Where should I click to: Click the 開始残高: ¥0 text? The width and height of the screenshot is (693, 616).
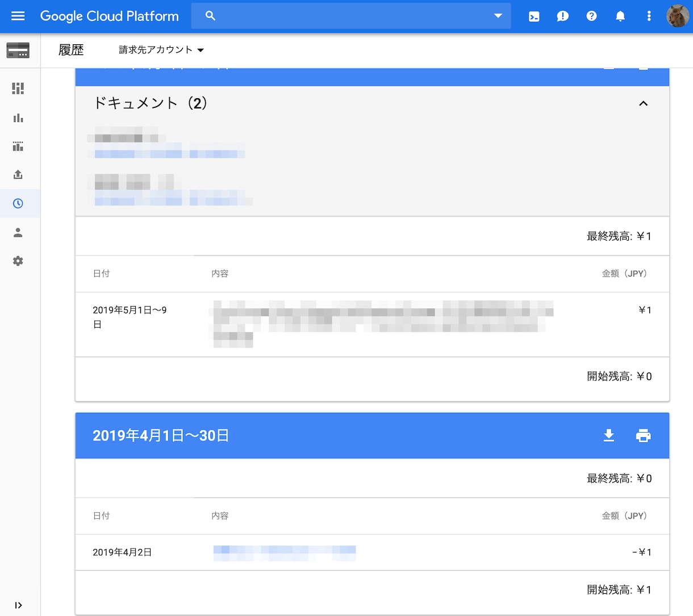(x=619, y=376)
